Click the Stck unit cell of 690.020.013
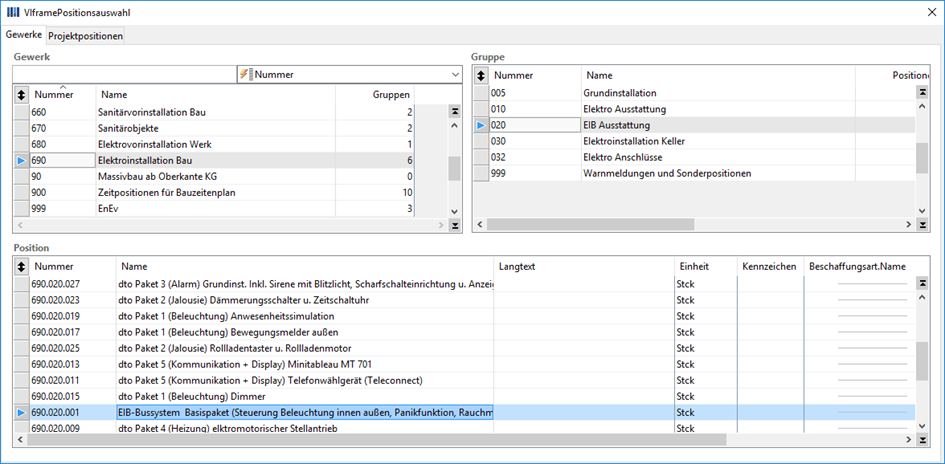The width and height of the screenshot is (945, 464). (705, 365)
